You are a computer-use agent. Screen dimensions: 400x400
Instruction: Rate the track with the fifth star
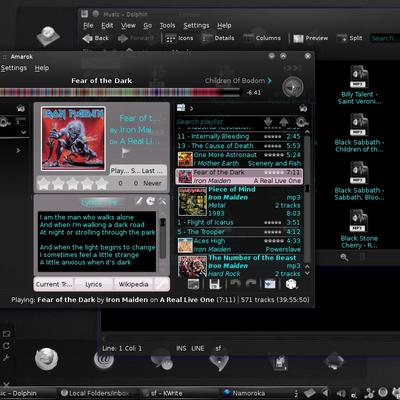(x=101, y=183)
